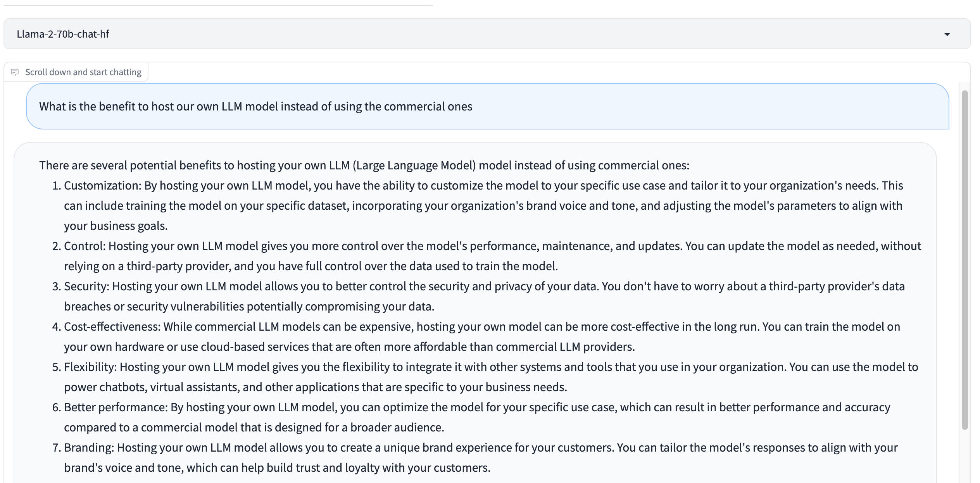This screenshot has width=980, height=483.
Task: Click the phrase 'compared to a commercial model'
Action: pyautogui.click(x=151, y=428)
